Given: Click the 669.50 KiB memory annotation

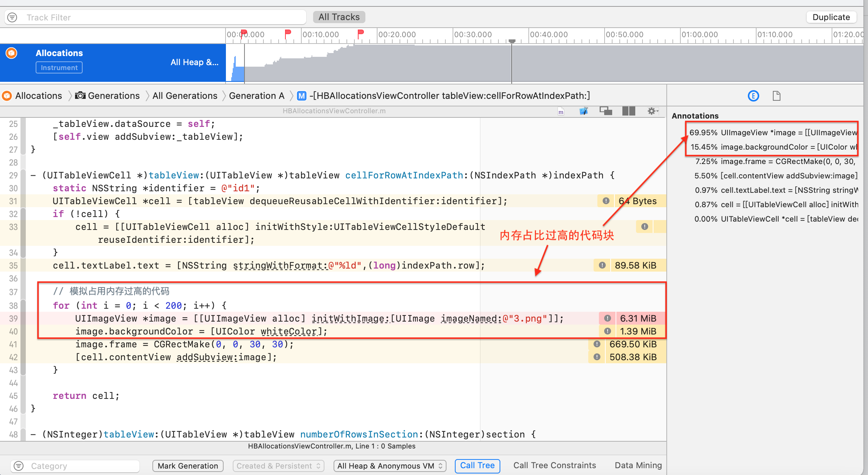Looking at the screenshot, I should click(633, 344).
